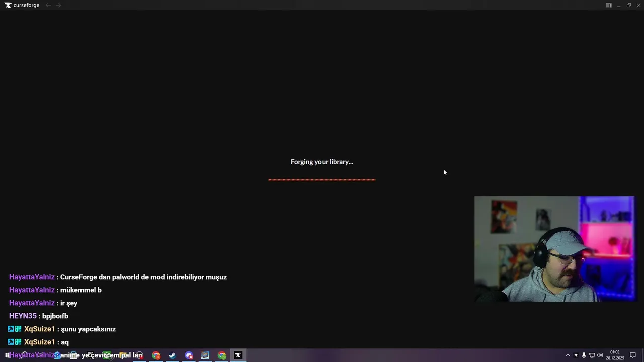The height and width of the screenshot is (362, 644).
Task: Click the orange library loading progress bar
Action: pos(322,179)
